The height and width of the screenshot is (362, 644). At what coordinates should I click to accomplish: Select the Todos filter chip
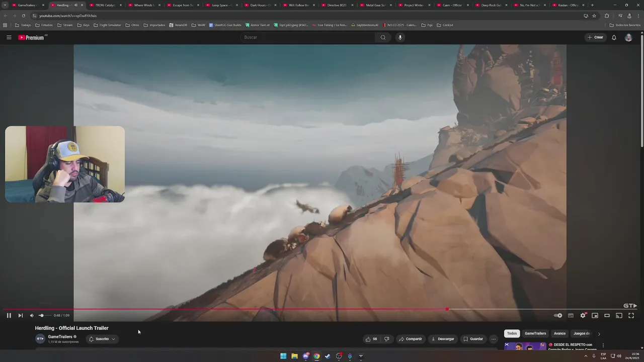click(x=512, y=333)
